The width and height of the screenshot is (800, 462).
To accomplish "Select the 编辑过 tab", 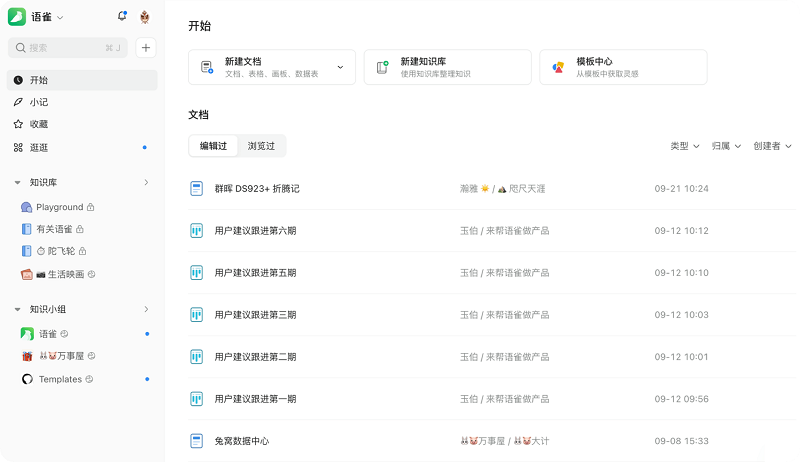I will [x=213, y=146].
